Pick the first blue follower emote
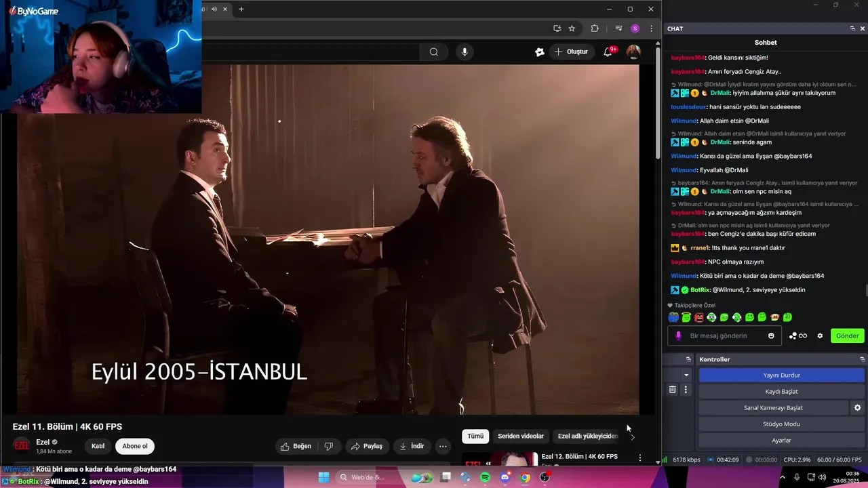868x488 pixels. pyautogui.click(x=673, y=317)
